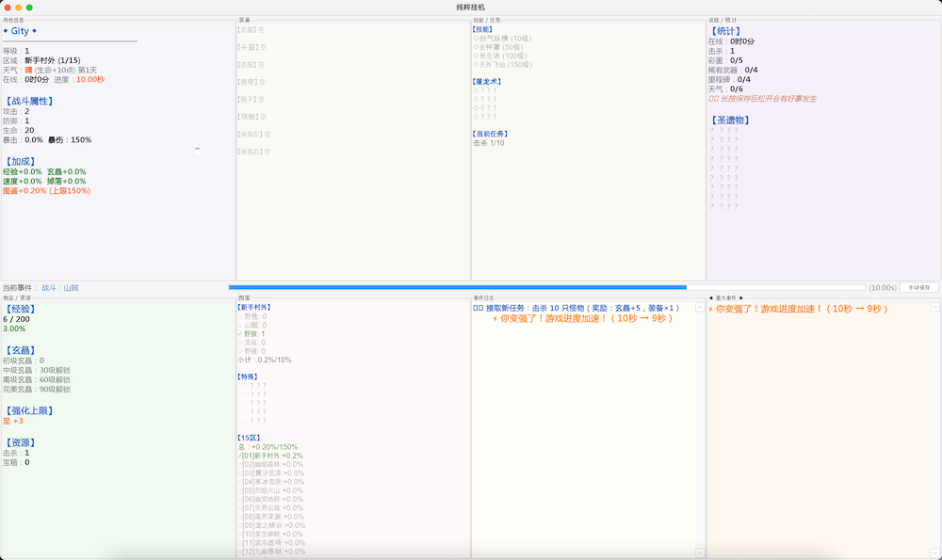This screenshot has height=560, width=942.
Task: Click the 宝箱：0 resource line
Action: click(x=16, y=463)
